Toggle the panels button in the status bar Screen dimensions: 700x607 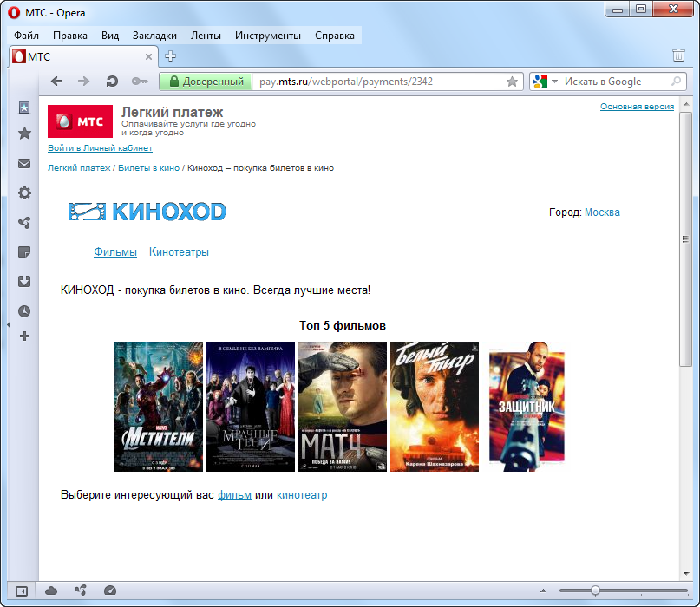22,591
